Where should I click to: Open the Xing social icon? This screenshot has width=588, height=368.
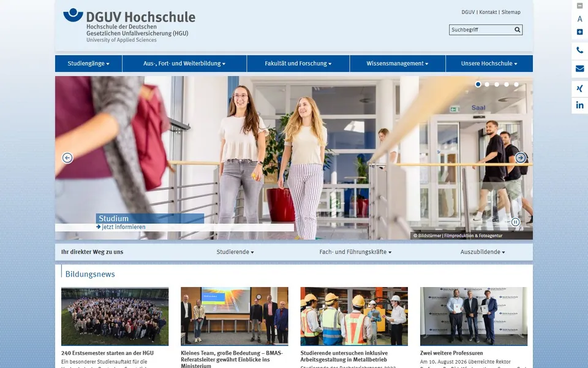point(579,88)
